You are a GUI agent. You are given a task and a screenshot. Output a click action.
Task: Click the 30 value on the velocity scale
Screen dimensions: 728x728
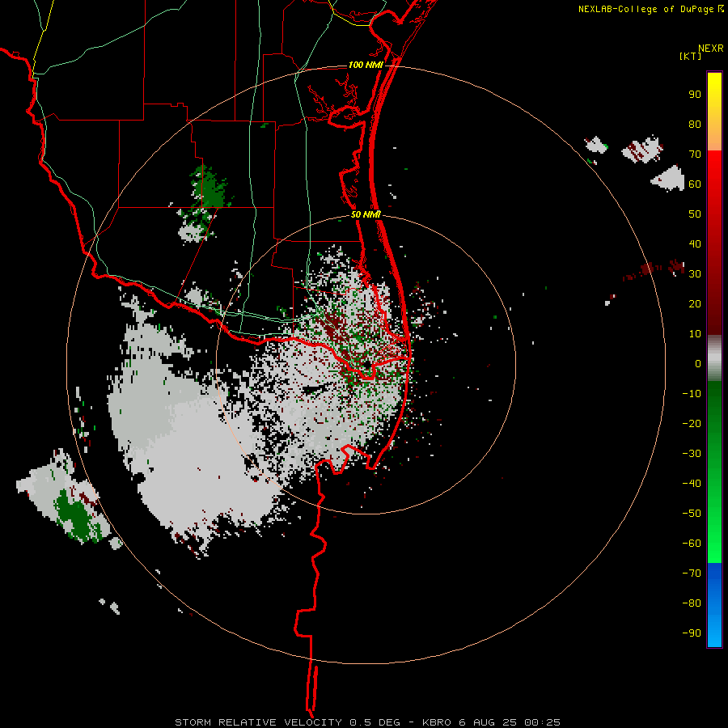pos(695,274)
